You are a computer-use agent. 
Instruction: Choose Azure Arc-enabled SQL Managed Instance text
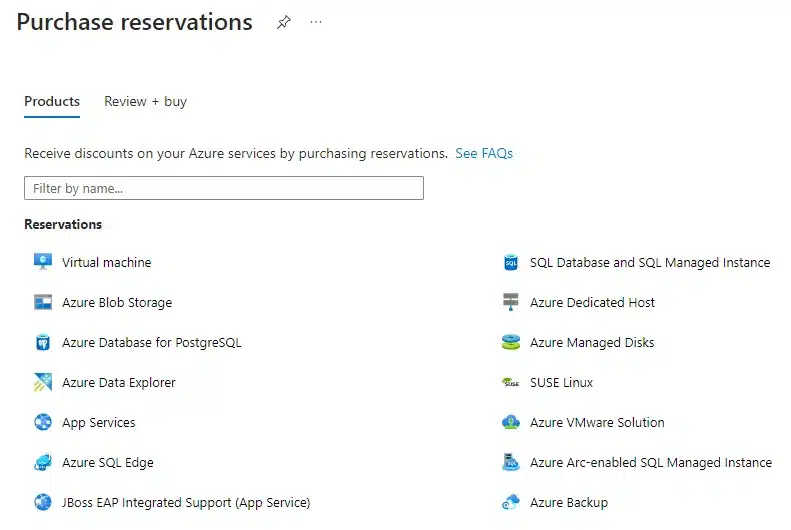[651, 462]
